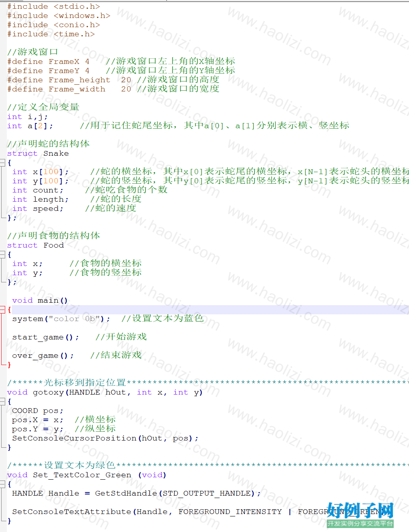
Task: Collapse the struct Food code block fold marker
Action: coord(2,255)
